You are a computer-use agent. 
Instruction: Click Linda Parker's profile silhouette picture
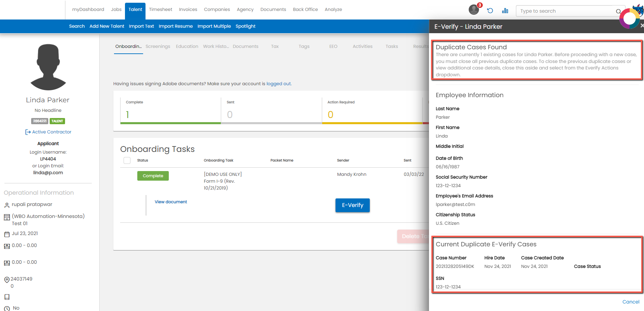(48, 67)
